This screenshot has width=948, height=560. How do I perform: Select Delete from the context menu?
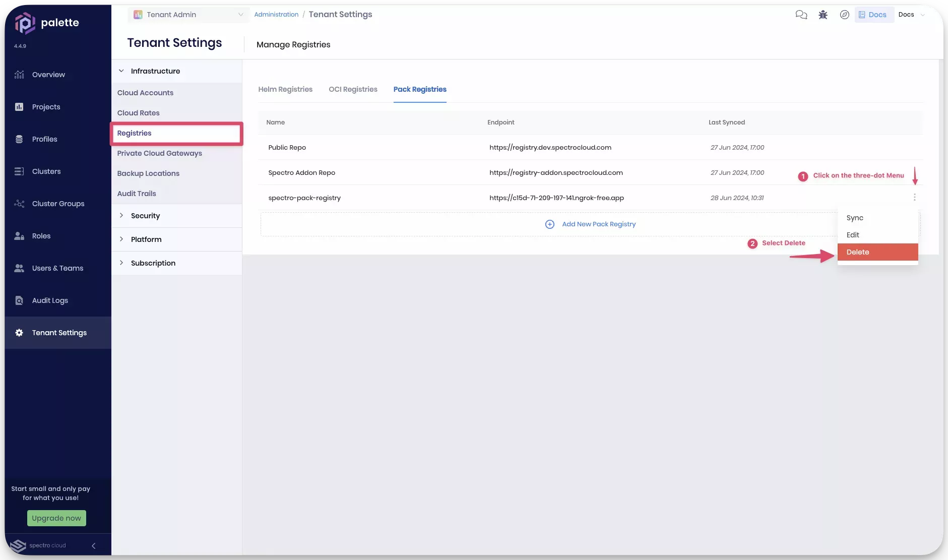point(877,252)
